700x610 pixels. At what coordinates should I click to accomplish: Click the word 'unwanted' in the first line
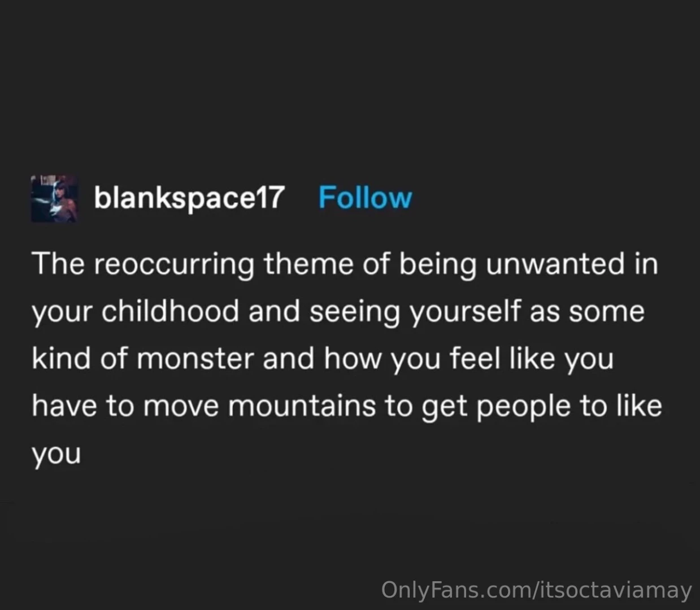[x=559, y=263]
